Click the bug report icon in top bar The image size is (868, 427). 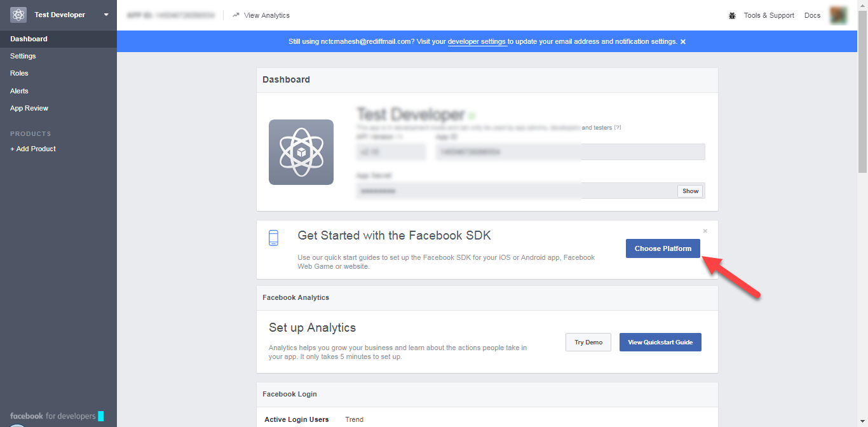click(732, 15)
